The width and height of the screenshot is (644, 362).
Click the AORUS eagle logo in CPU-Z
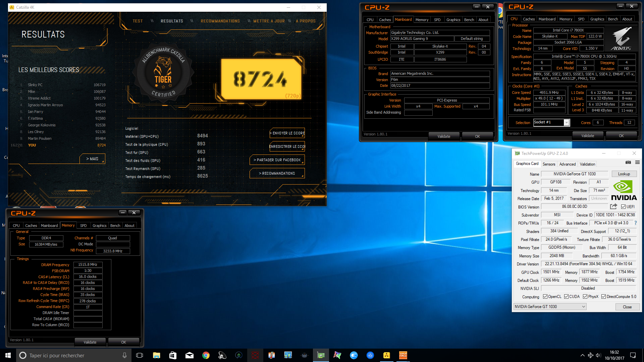point(621,38)
